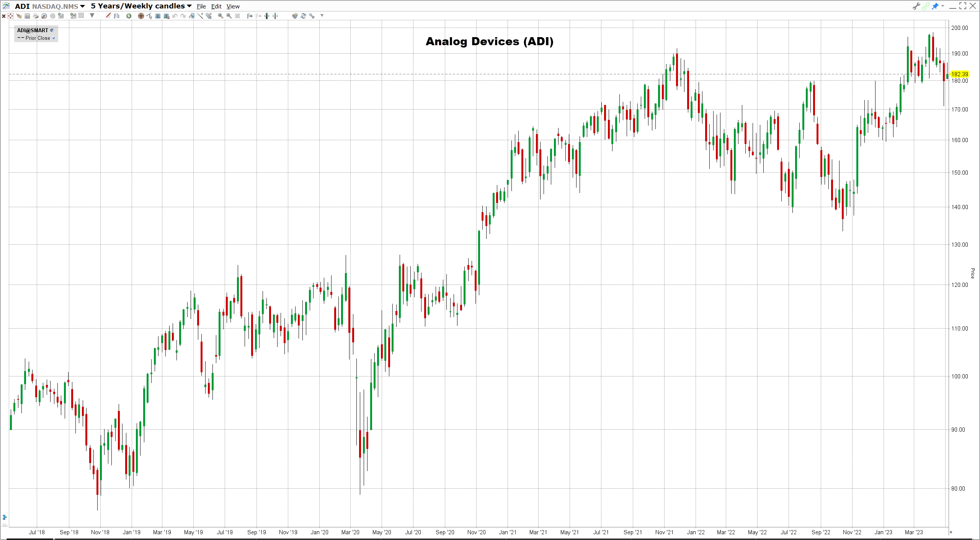Click the 100.00 price axis label
The height and width of the screenshot is (540, 980).
click(x=960, y=376)
